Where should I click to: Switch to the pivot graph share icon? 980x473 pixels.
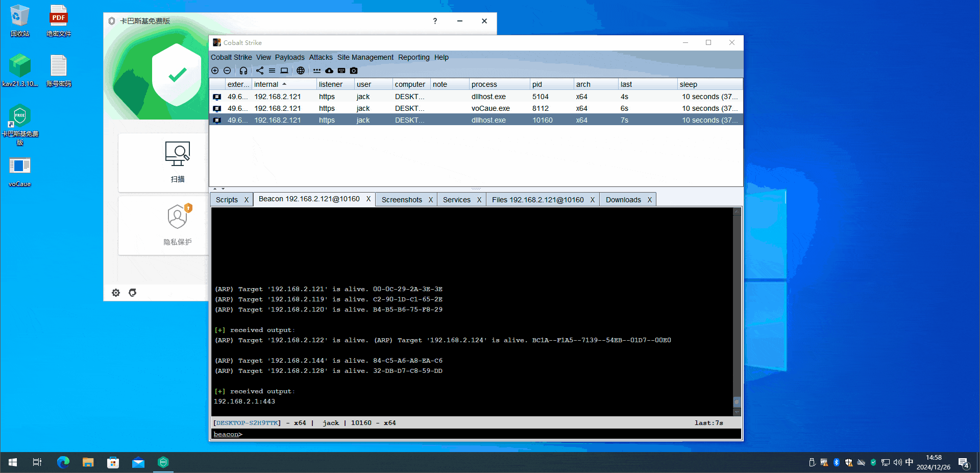coord(260,70)
